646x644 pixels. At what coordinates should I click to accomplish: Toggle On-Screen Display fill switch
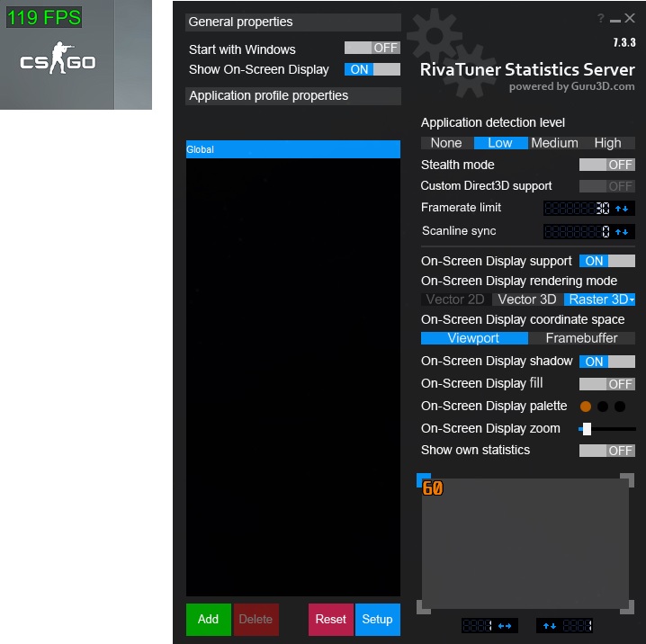tap(606, 384)
